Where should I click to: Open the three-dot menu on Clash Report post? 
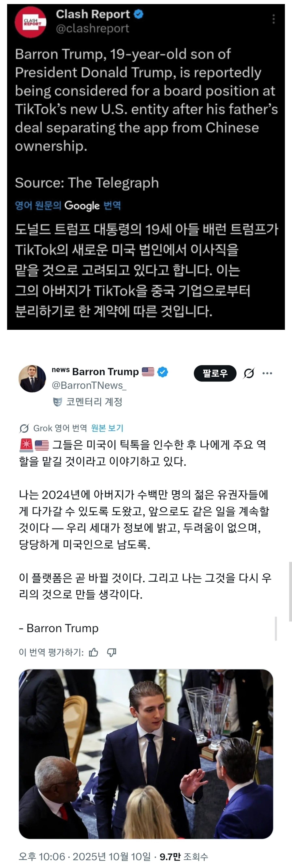(274, 19)
